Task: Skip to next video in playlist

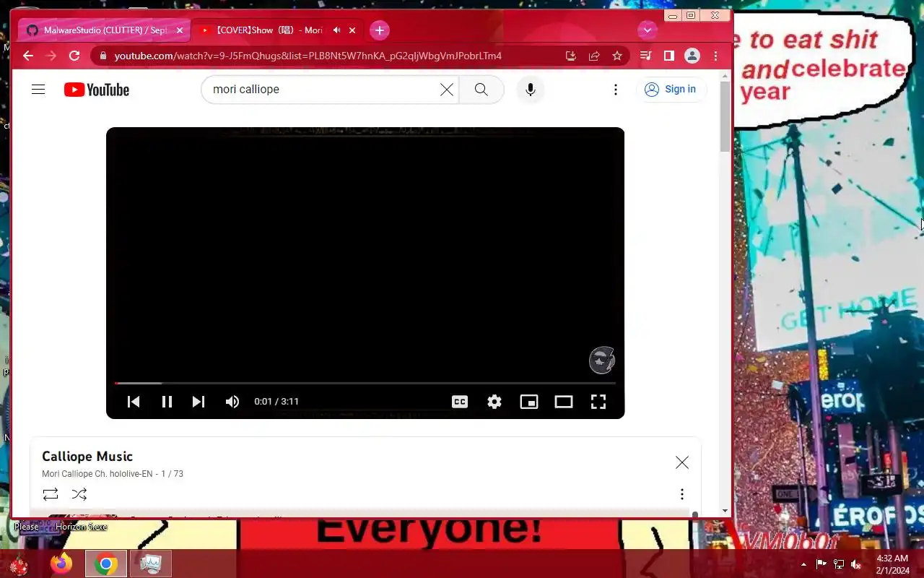Action: coord(199,402)
